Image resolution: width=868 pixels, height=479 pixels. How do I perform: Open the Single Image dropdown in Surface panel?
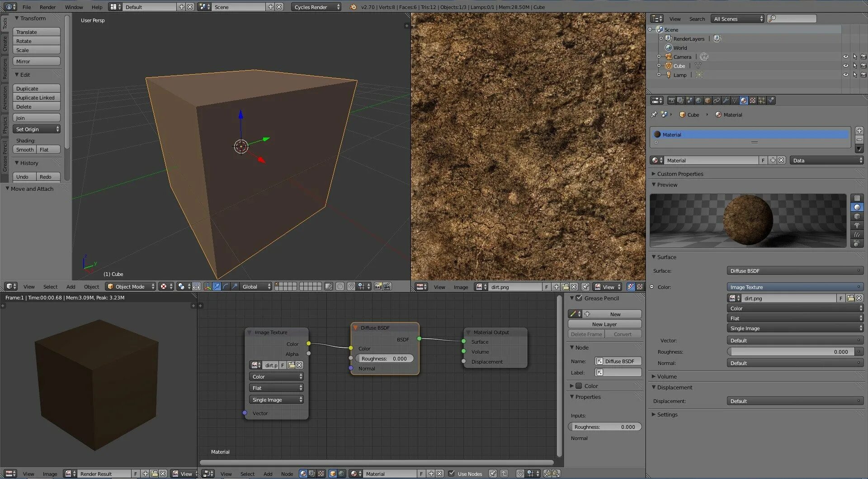[795, 328]
